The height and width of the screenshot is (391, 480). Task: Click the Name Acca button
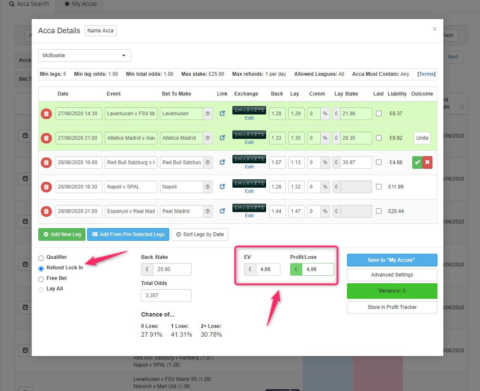coord(100,31)
